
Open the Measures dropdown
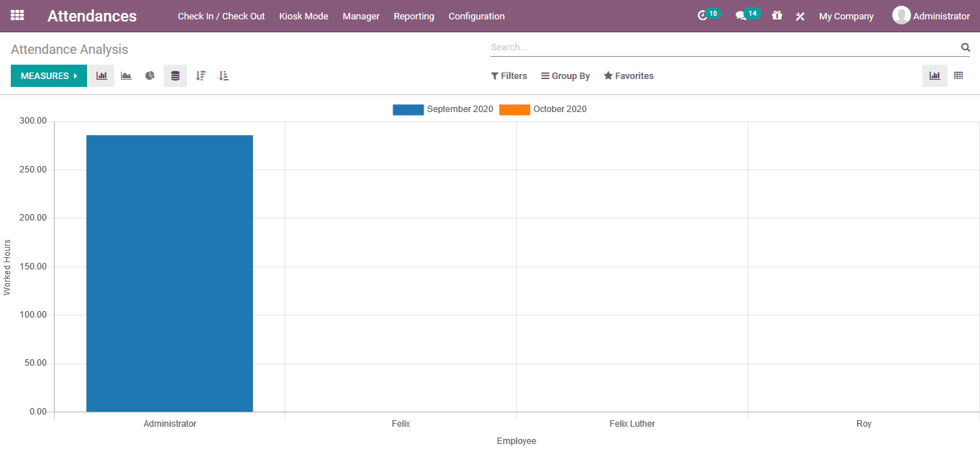click(48, 75)
